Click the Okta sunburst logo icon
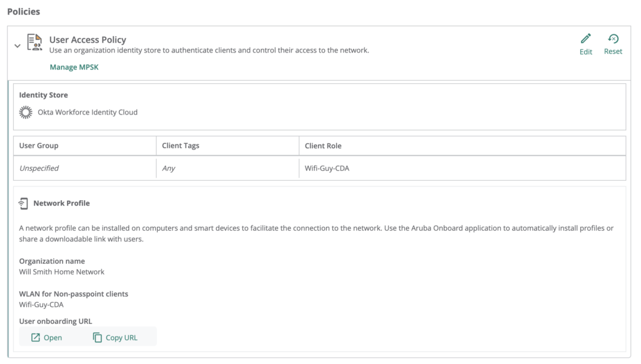 [26, 113]
